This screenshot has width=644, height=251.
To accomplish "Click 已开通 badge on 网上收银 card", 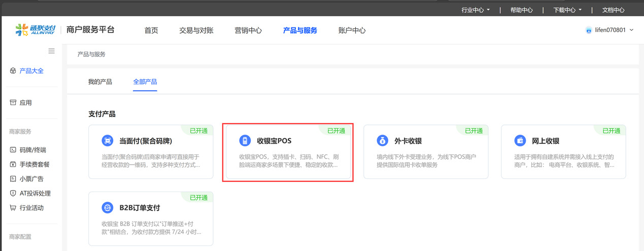I will pos(612,131).
